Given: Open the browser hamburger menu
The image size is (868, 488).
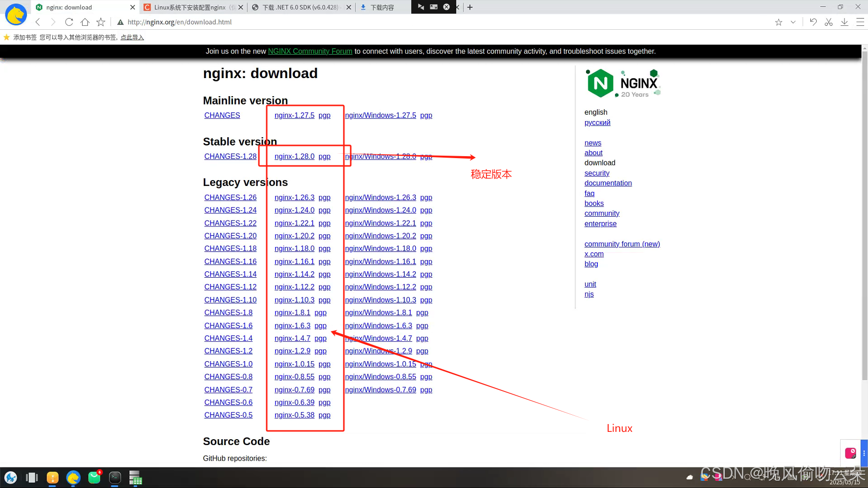Looking at the screenshot, I should point(860,22).
